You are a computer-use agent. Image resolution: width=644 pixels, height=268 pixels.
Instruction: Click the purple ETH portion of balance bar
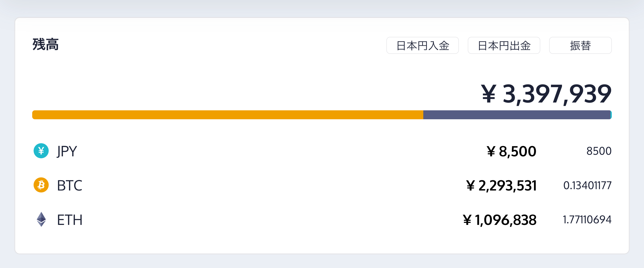517,115
